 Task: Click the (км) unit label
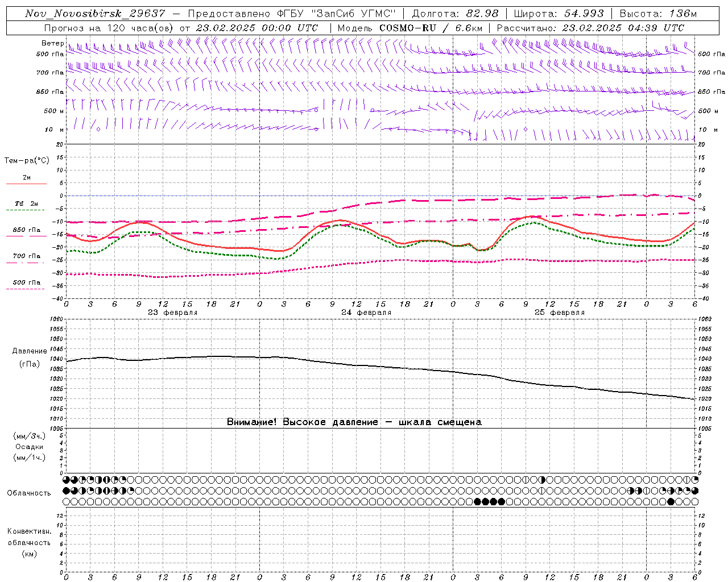[x=30, y=554]
